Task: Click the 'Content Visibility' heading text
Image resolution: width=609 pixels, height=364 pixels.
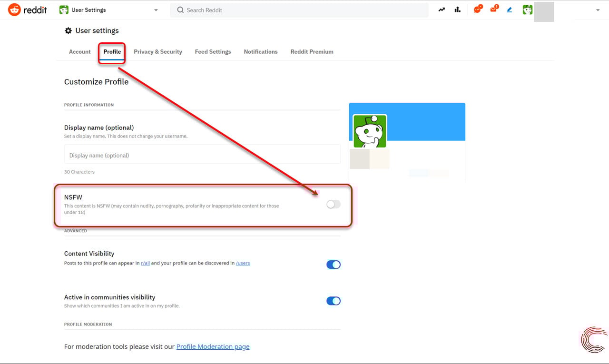Action: point(89,254)
